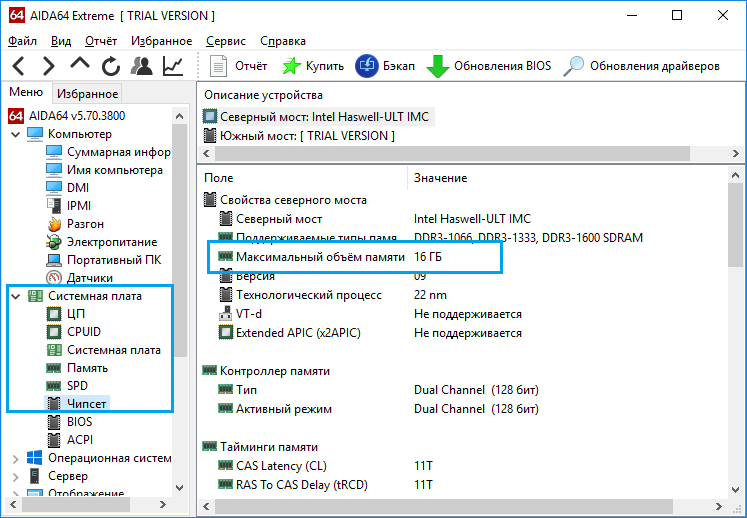Click Обновления драйверов toolbar button
The width and height of the screenshot is (747, 518).
[641, 66]
